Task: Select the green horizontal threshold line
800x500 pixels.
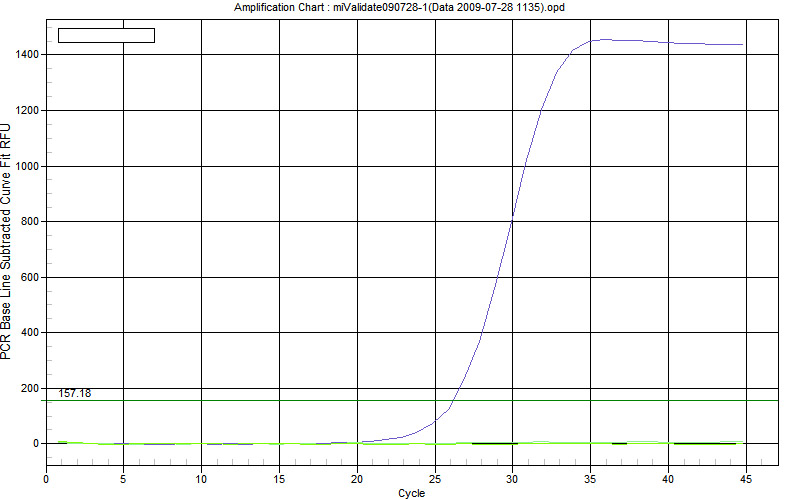Action: [412, 401]
